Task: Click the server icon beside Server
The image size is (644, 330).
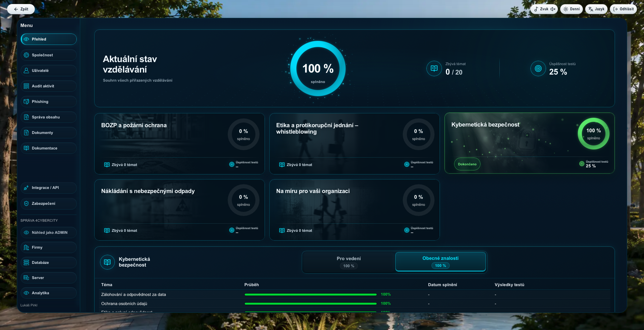Action: [26, 278]
